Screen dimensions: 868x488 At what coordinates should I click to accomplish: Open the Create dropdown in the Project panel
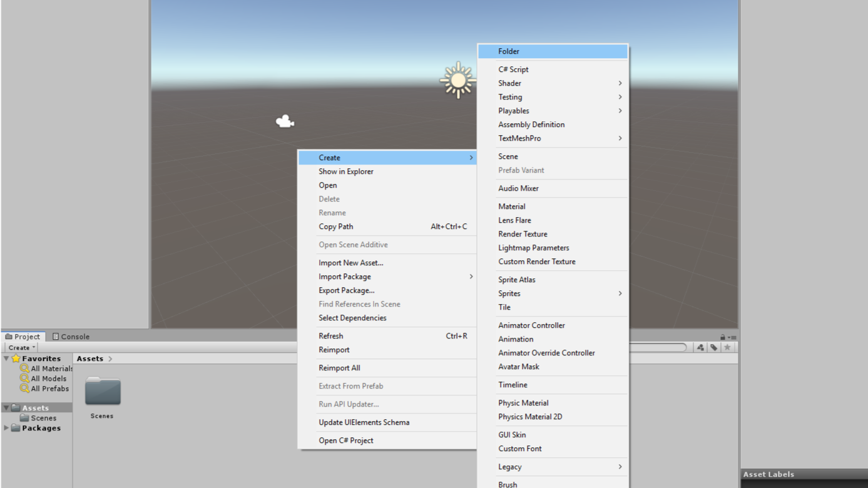(21, 347)
